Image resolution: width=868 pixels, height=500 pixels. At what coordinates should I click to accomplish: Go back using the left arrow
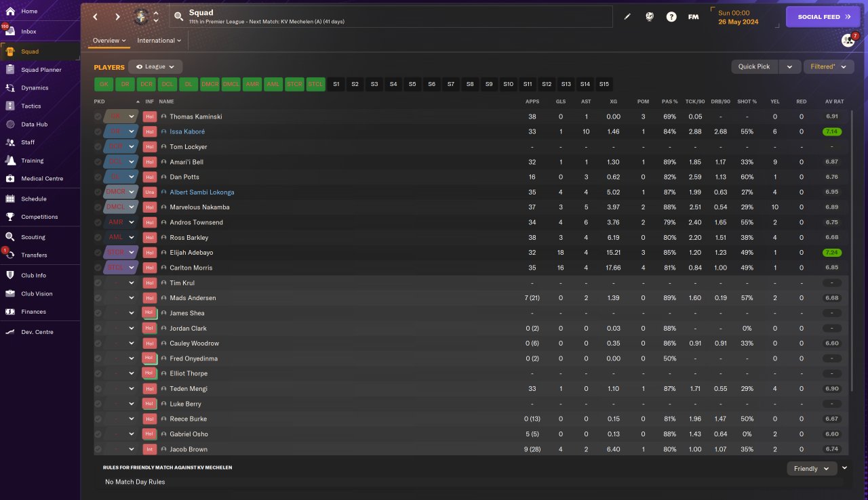96,17
